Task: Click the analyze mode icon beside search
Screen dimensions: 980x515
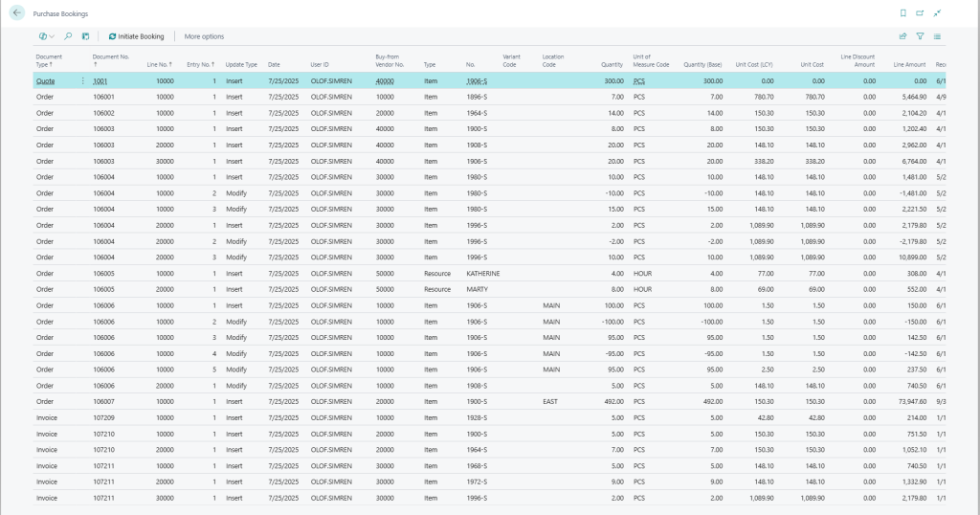Action: click(x=85, y=36)
